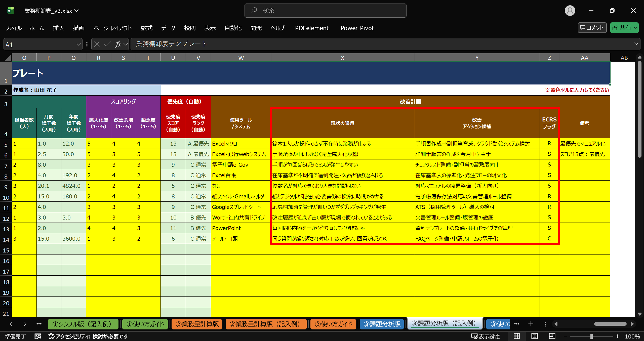Click the zoom slider handle
Image resolution: width=644 pixels, height=341 pixels.
tap(591, 336)
